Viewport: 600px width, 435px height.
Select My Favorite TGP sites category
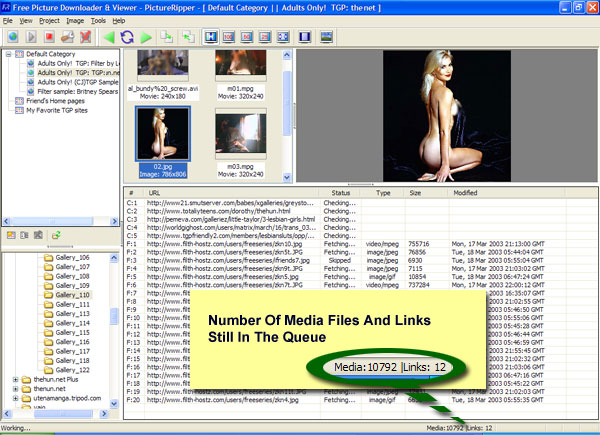(57, 110)
